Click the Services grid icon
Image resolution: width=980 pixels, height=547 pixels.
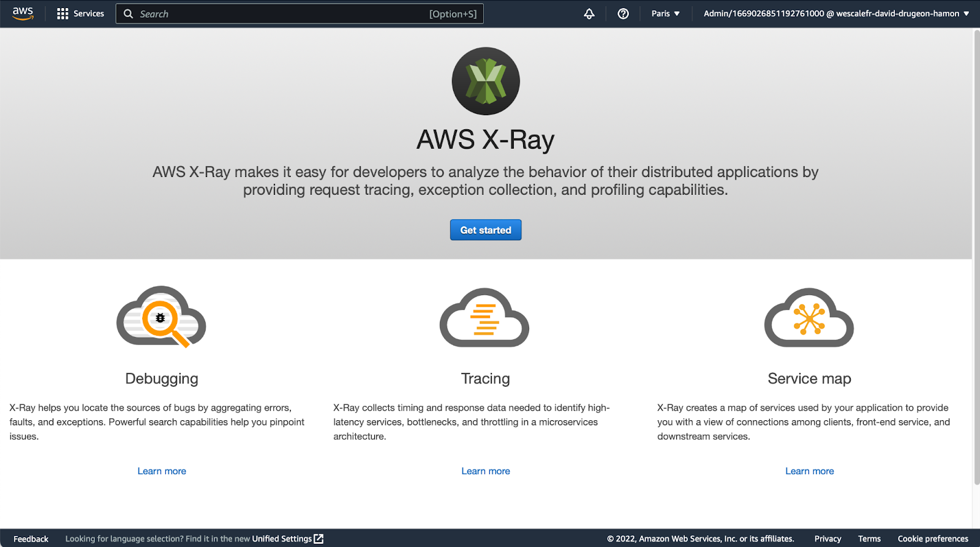click(62, 13)
